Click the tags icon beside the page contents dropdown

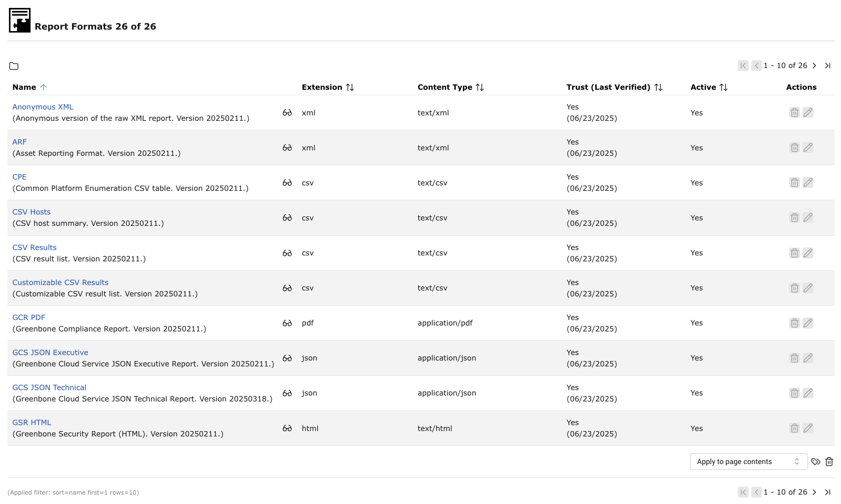tap(816, 462)
